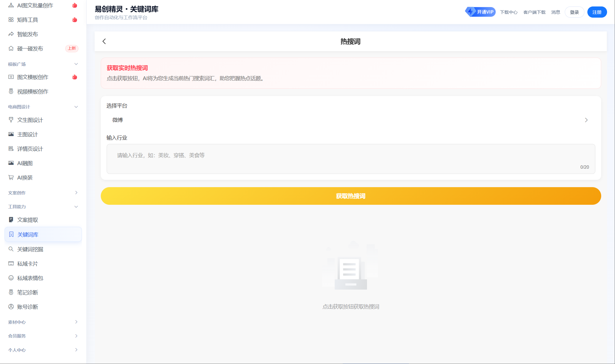The width and height of the screenshot is (615, 364).
Task: Click 点击获取按钮获取热搜词 hint text
Action: (x=351, y=306)
